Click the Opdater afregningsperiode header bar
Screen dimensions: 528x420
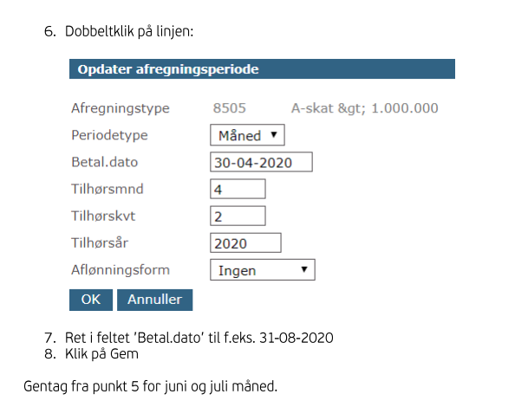tap(262, 69)
